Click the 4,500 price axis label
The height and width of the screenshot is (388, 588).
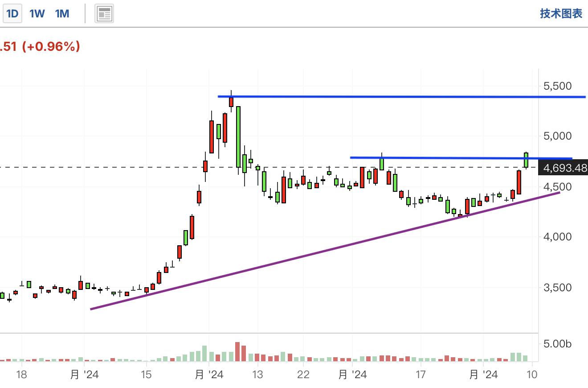point(558,186)
